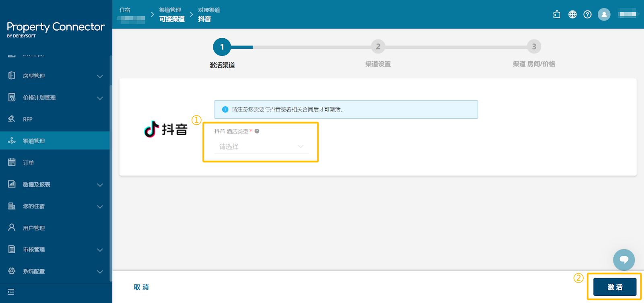Click step 2 渠道设置 circle

click(x=378, y=47)
